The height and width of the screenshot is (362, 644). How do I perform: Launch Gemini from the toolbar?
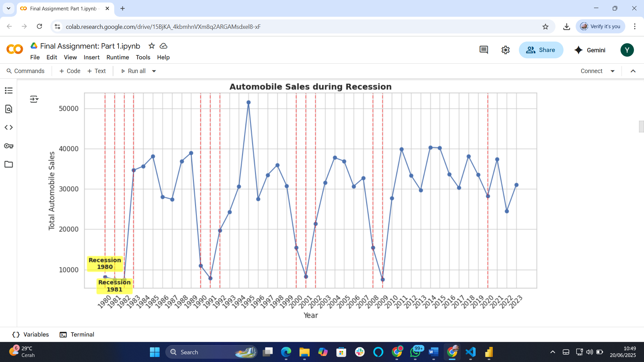click(590, 50)
